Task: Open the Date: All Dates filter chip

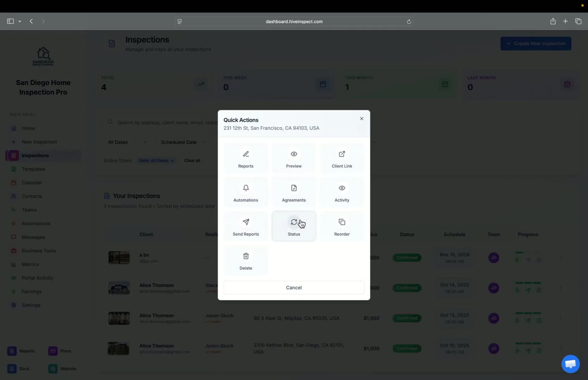Action: [156, 160]
